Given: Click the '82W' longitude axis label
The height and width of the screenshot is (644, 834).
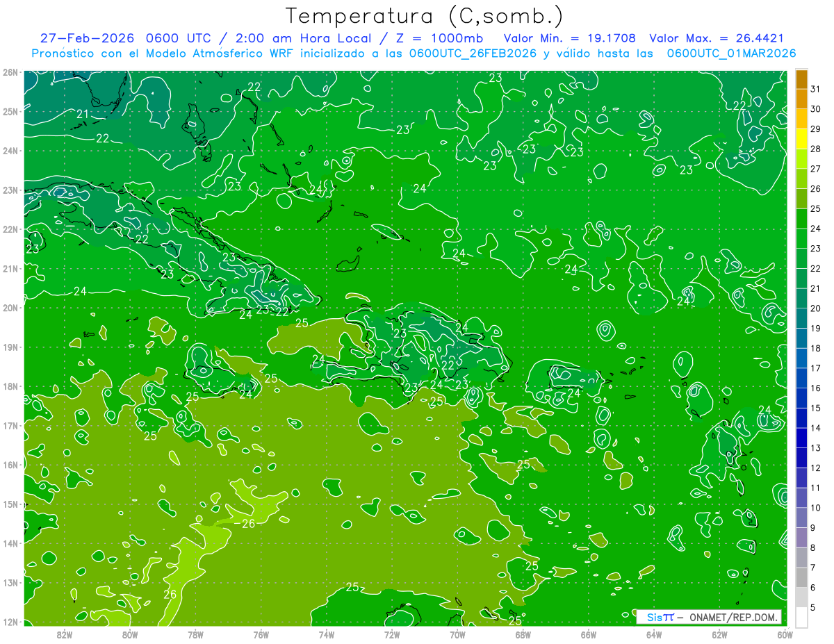Looking at the screenshot, I should click(65, 634).
